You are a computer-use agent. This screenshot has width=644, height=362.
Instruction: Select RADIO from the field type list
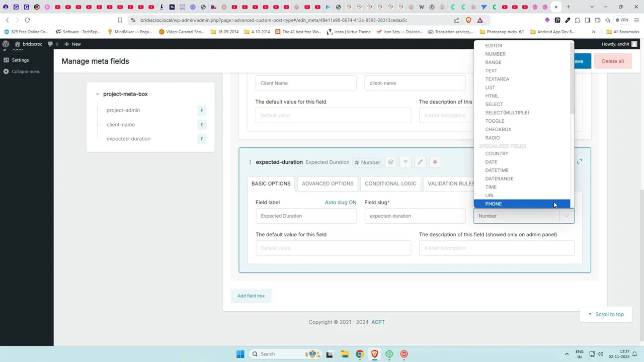(492, 137)
